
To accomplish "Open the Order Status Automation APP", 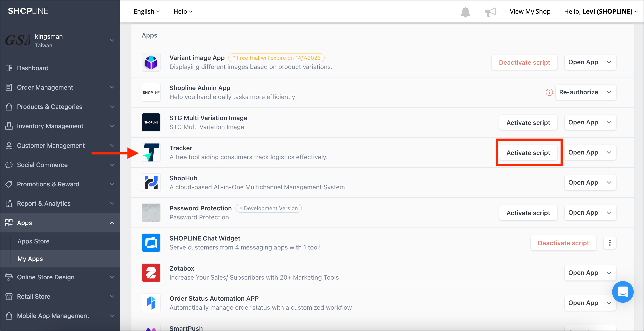I will click(x=583, y=303).
